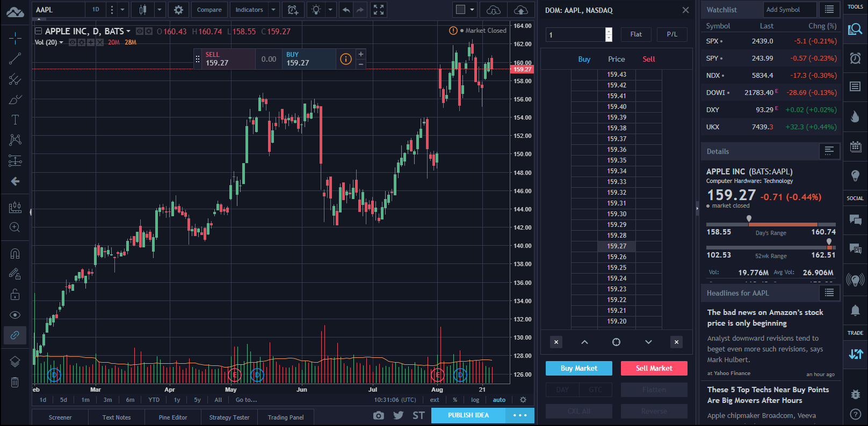
Task: Remove drawings with the trash icon
Action: pyautogui.click(x=15, y=382)
